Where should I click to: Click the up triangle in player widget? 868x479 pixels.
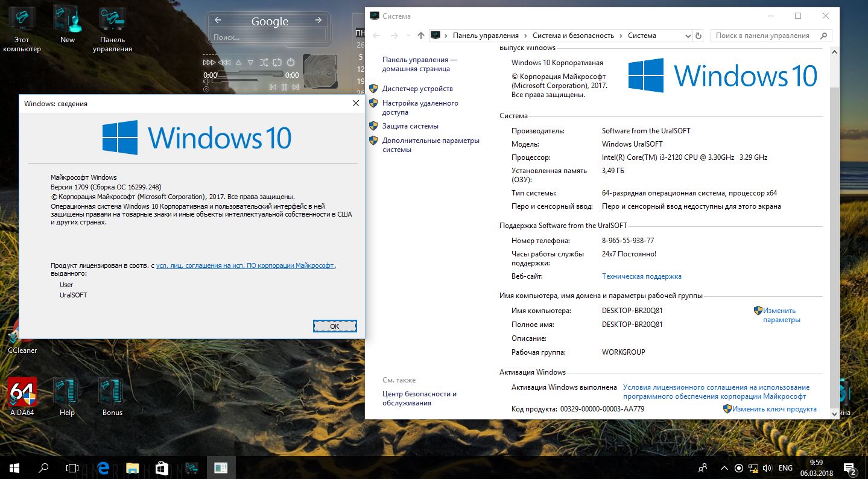point(238,62)
